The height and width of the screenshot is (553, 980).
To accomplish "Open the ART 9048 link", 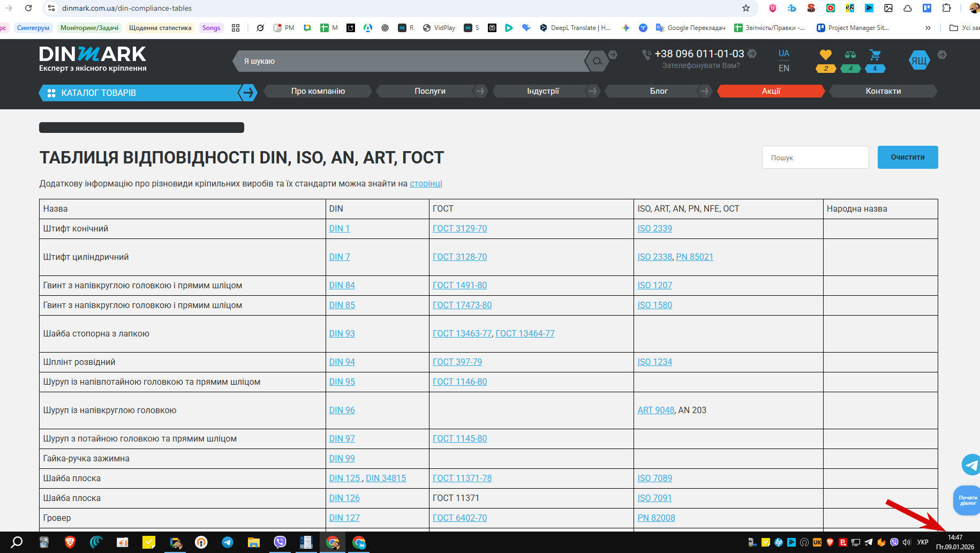I will tap(656, 410).
